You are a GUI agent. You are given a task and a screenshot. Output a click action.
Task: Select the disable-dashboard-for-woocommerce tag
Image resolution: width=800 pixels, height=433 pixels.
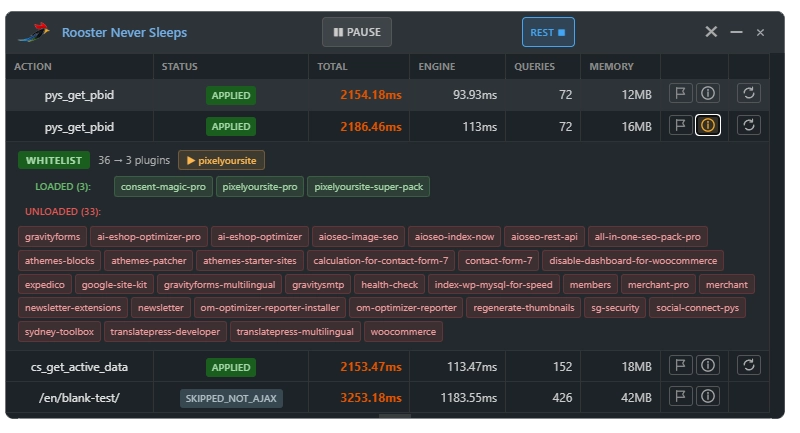[x=633, y=261]
